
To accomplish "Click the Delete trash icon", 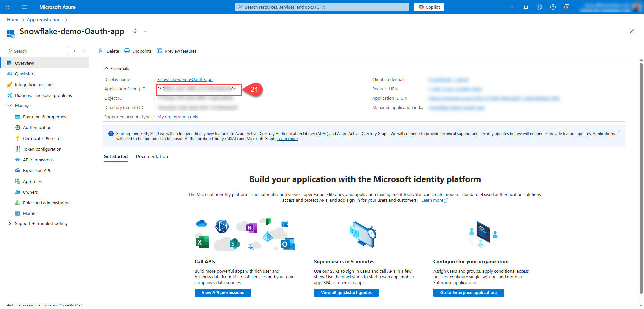I will pos(101,51).
